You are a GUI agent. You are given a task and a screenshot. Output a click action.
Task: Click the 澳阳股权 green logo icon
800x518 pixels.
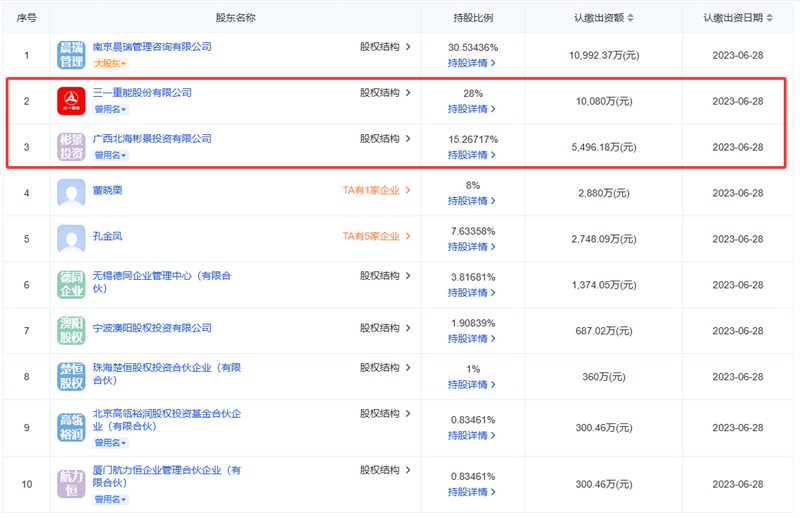[x=71, y=330]
